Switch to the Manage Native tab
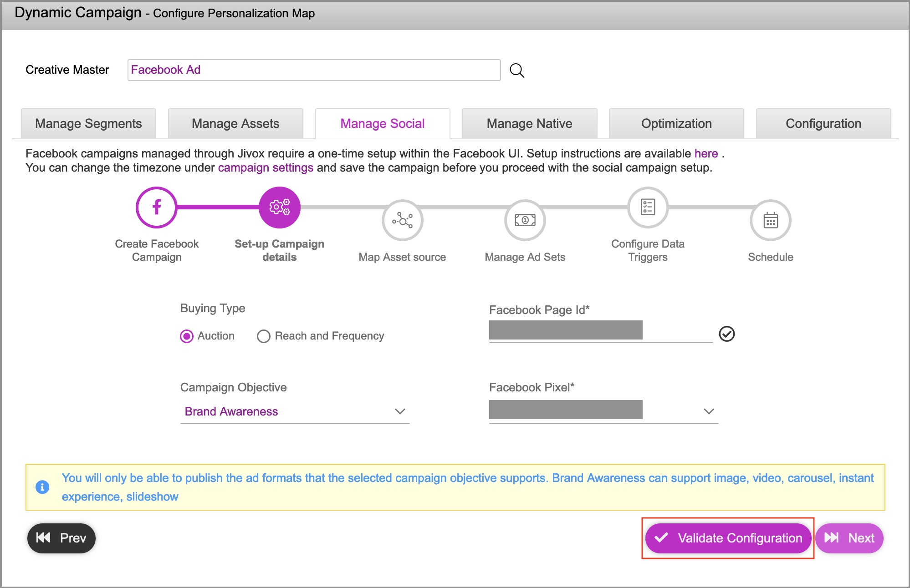Image resolution: width=910 pixels, height=588 pixels. point(530,123)
